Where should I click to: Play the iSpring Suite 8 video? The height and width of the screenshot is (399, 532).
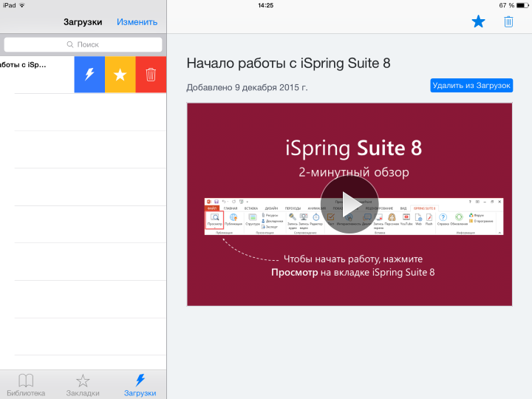[x=349, y=205]
